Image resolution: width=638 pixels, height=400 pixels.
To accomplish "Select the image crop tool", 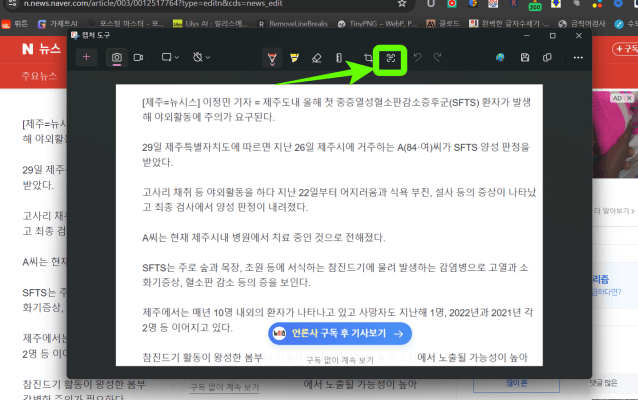I will (x=368, y=58).
